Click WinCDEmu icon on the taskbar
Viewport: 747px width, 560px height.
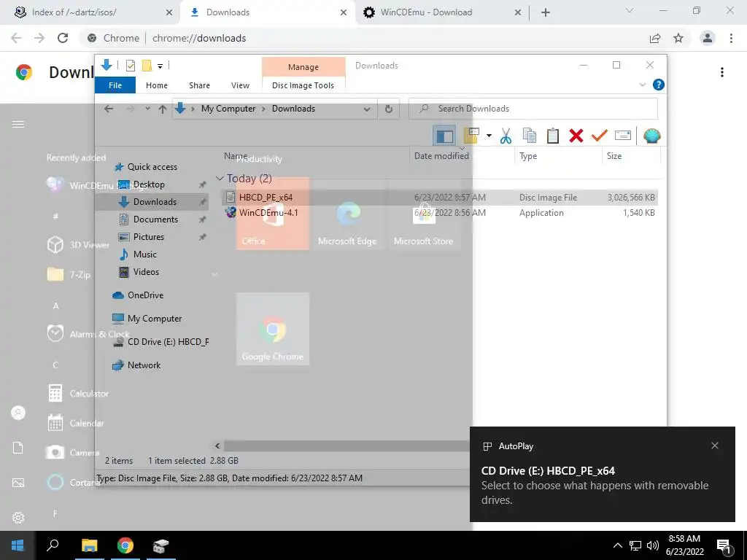click(x=161, y=545)
